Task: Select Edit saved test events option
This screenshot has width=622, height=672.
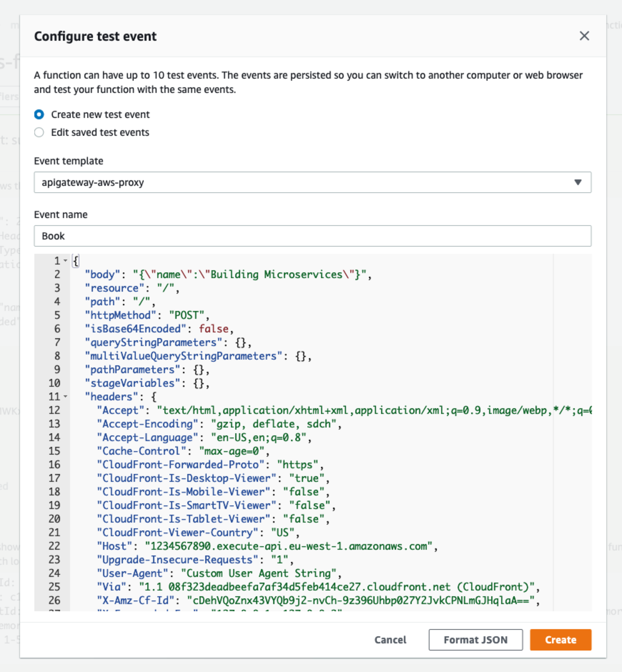Action: point(39,132)
